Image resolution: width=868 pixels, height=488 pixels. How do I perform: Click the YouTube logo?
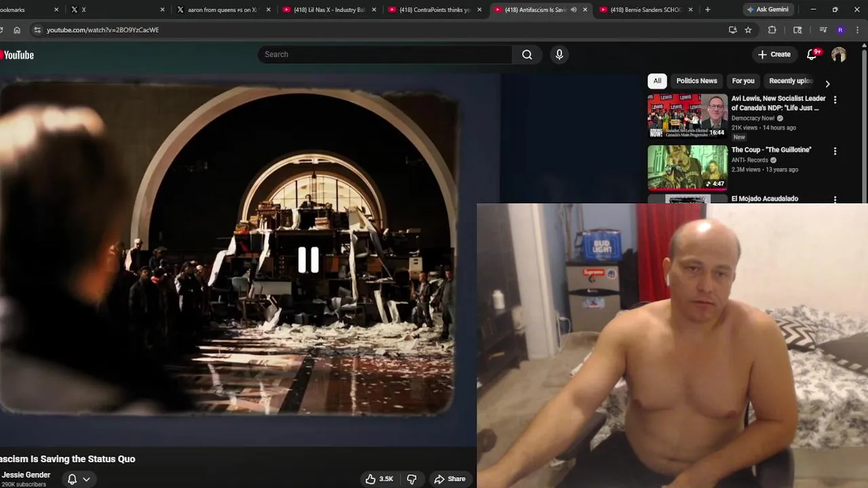click(17, 55)
